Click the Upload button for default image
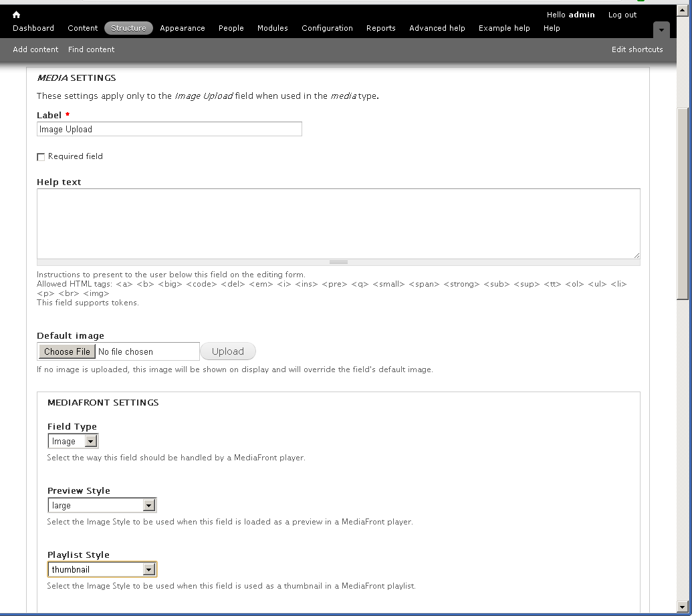 (228, 351)
